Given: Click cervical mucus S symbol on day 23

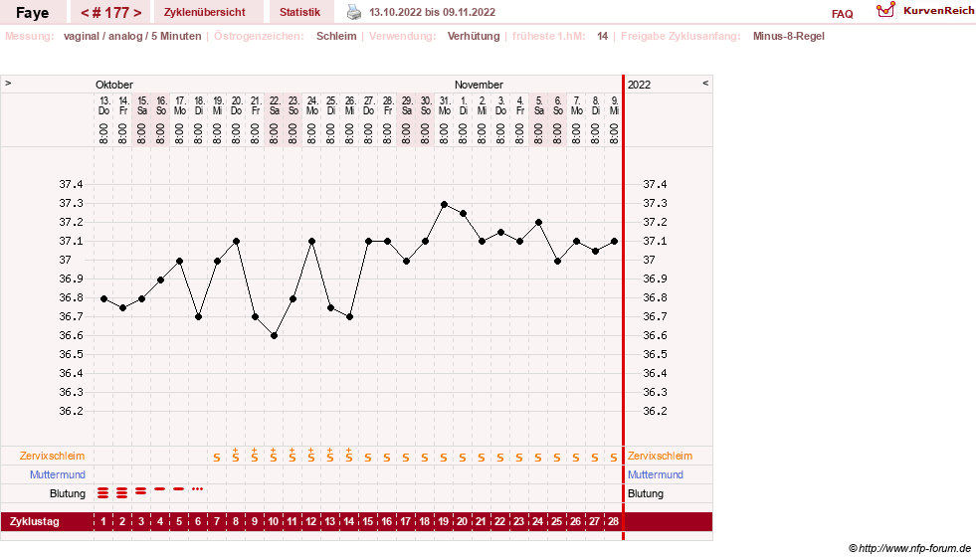Looking at the screenshot, I should point(519,458).
